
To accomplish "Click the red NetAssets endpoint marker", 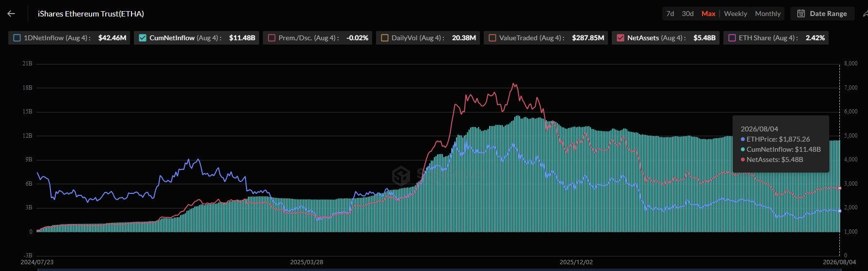I will click(x=840, y=188).
